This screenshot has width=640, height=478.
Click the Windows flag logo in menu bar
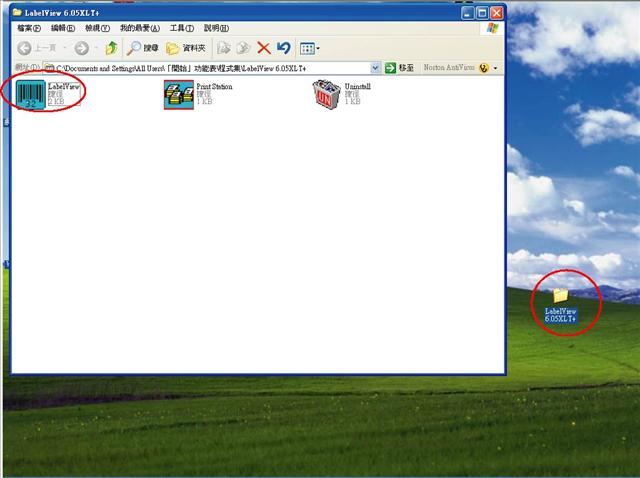tap(492, 28)
